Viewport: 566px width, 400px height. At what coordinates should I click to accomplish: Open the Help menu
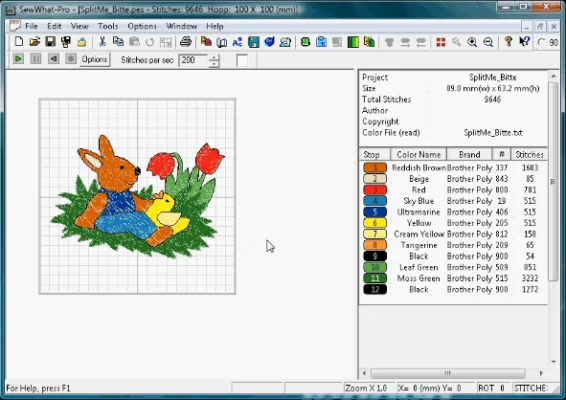pos(215,26)
